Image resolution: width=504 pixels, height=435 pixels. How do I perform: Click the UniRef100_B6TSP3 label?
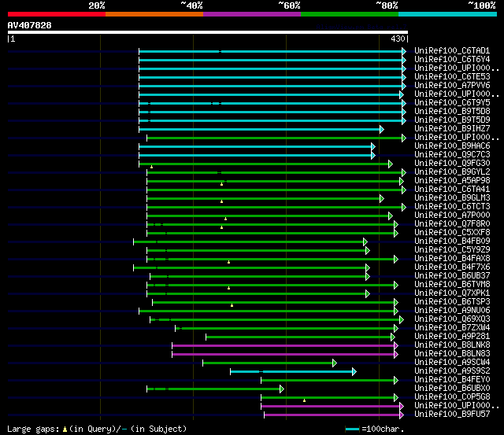[x=452, y=302]
